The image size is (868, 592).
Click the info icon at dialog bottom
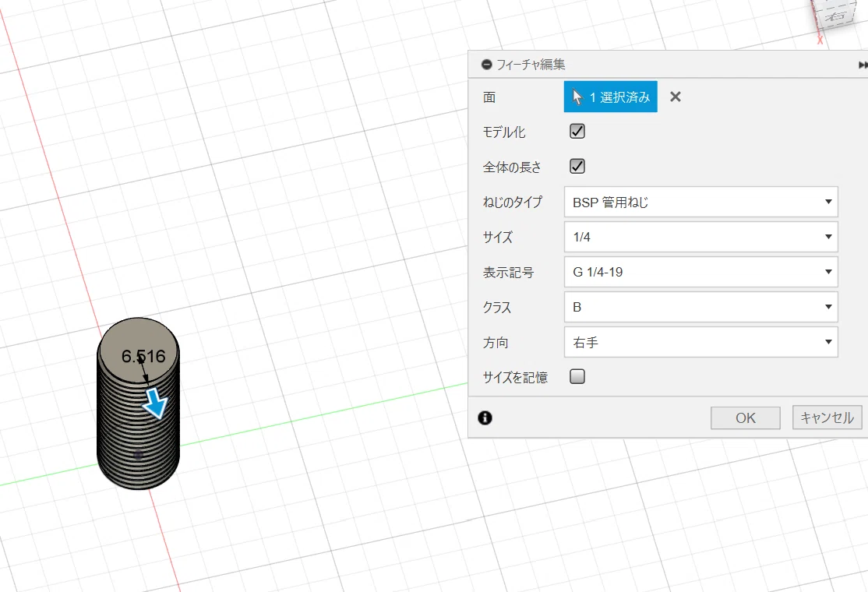pyautogui.click(x=485, y=418)
